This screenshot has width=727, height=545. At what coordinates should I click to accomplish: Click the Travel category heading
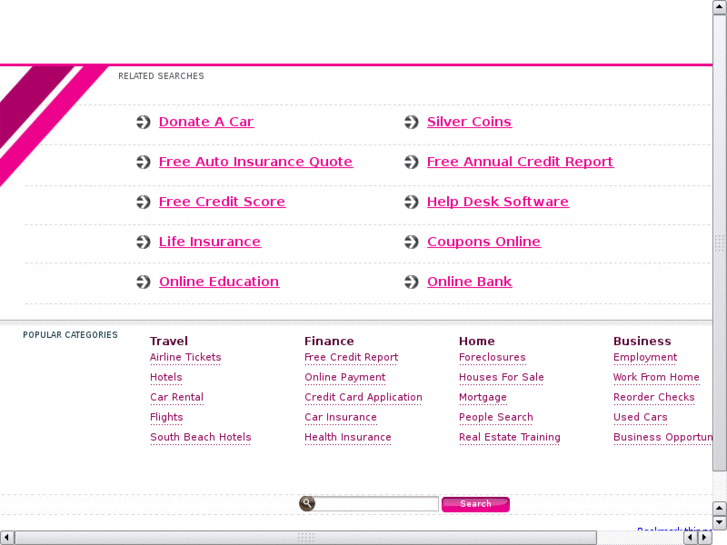(169, 341)
